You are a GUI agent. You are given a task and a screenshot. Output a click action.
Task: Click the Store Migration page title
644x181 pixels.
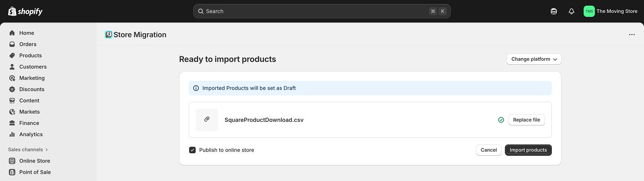140,35
